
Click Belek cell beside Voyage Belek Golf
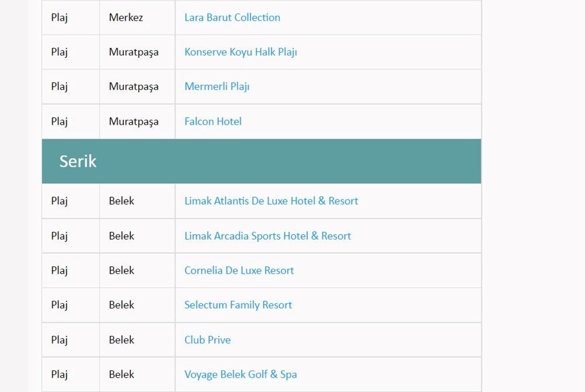[122, 374]
